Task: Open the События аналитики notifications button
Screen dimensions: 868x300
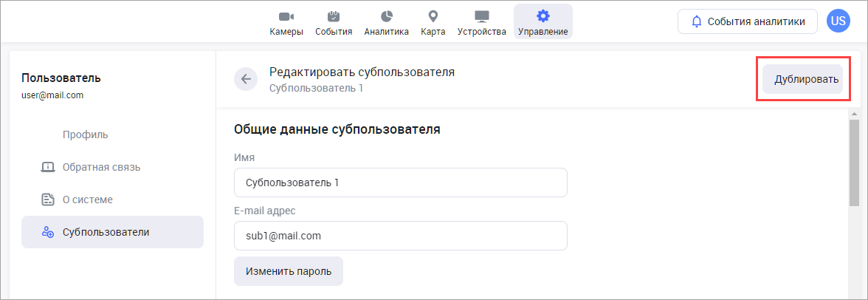Action: coord(747,21)
